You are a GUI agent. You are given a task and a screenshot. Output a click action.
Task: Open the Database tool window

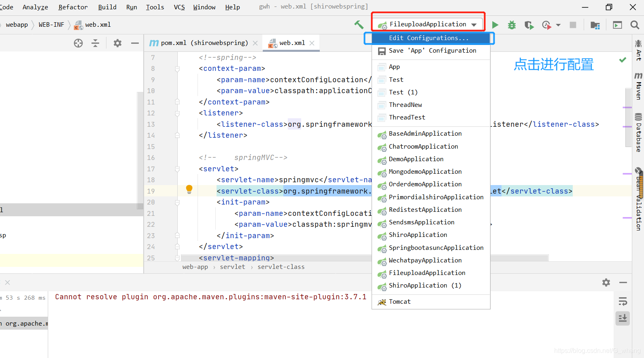(638, 133)
